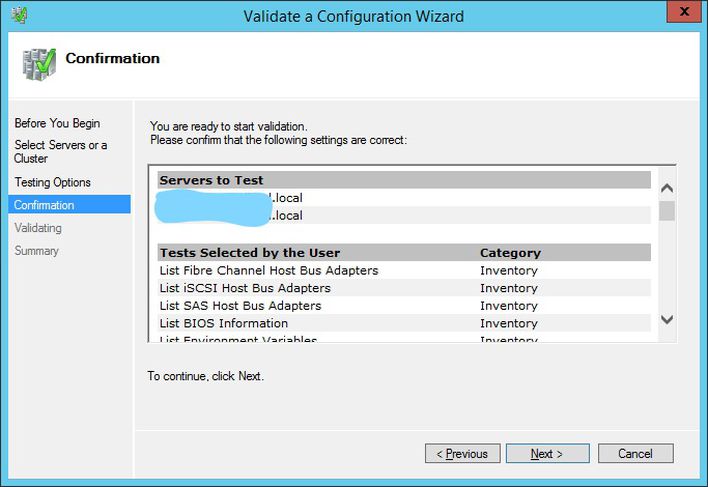Select the Validating step in sidebar
Image resolution: width=708 pixels, height=487 pixels.
[38, 227]
